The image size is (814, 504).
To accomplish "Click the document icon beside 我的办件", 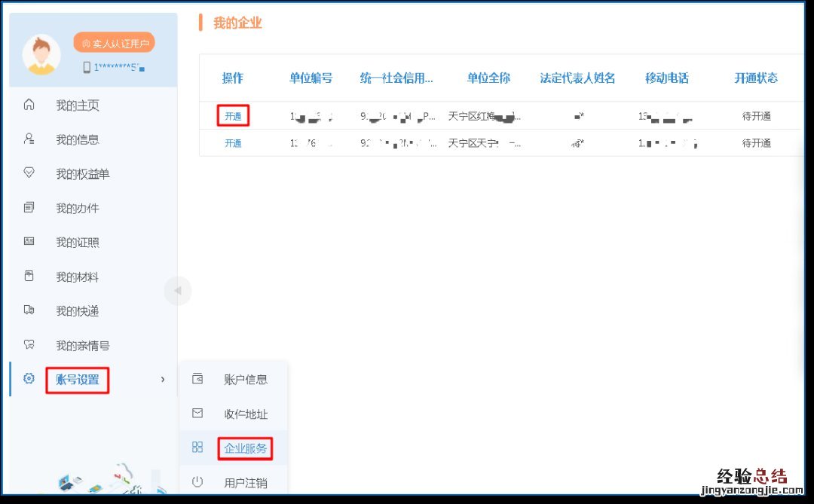I will click(29, 208).
